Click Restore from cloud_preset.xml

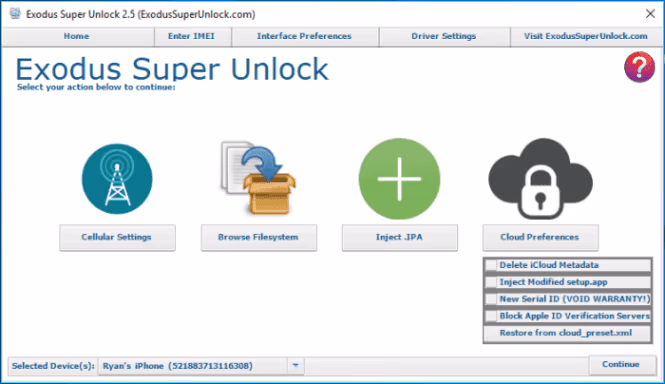tap(567, 333)
